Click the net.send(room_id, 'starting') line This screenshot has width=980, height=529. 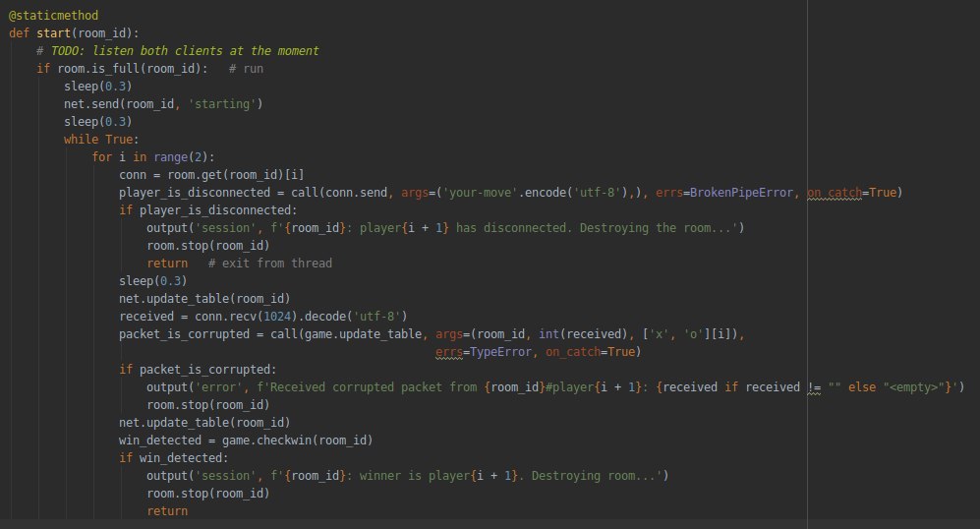click(163, 104)
